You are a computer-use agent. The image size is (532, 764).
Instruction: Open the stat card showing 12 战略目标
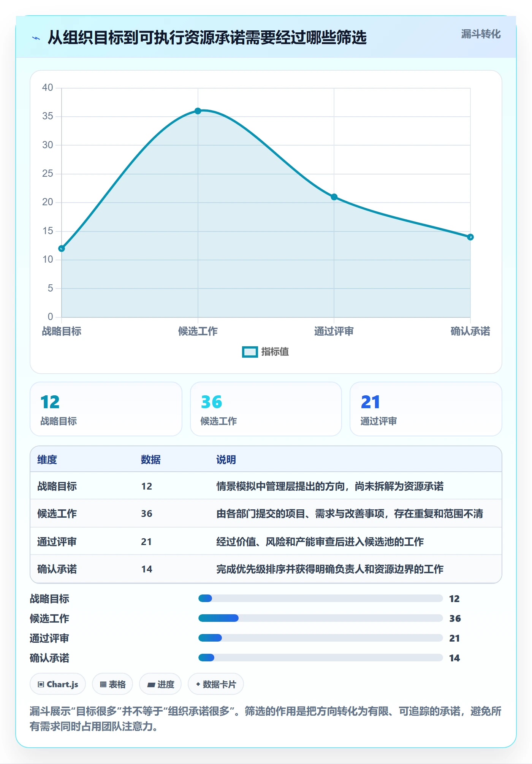(x=106, y=409)
